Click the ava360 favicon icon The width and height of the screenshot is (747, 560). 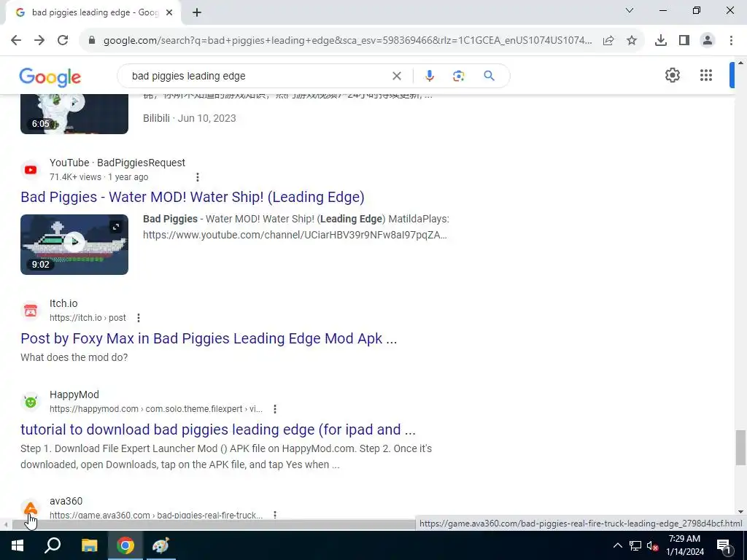31,508
